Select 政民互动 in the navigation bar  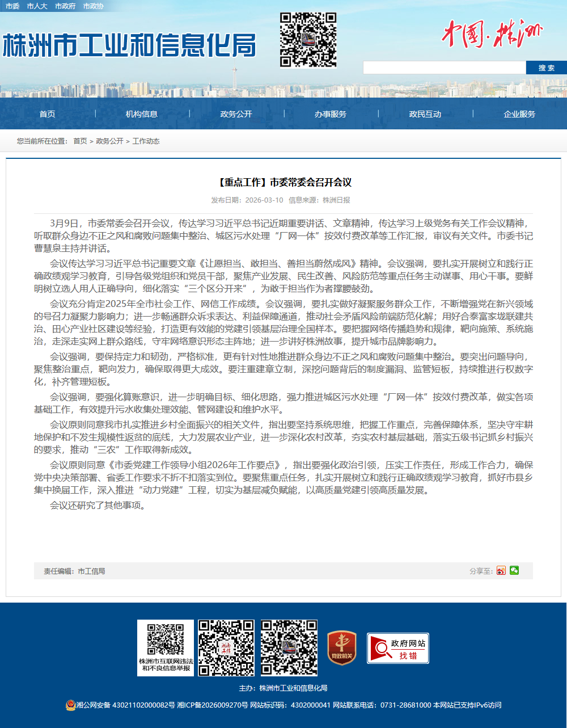tap(425, 114)
